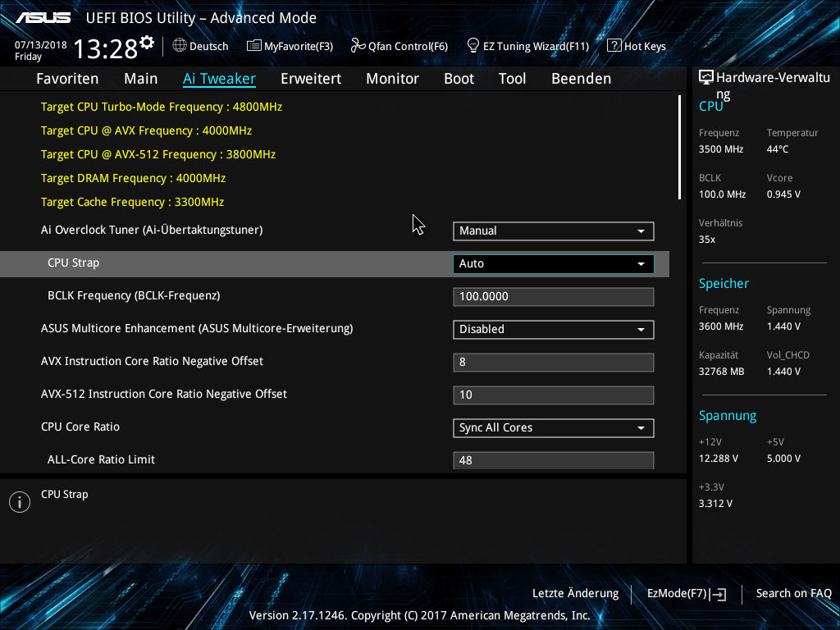
Task: Open Qfan Control(F6)
Action: coord(399,46)
